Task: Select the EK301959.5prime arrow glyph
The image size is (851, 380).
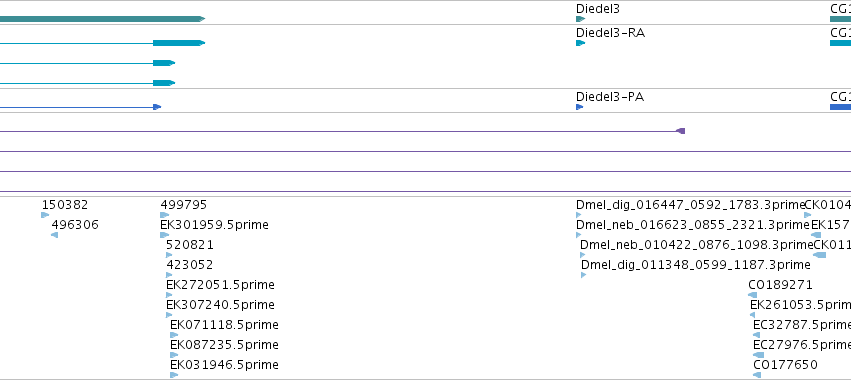Action: (x=164, y=235)
